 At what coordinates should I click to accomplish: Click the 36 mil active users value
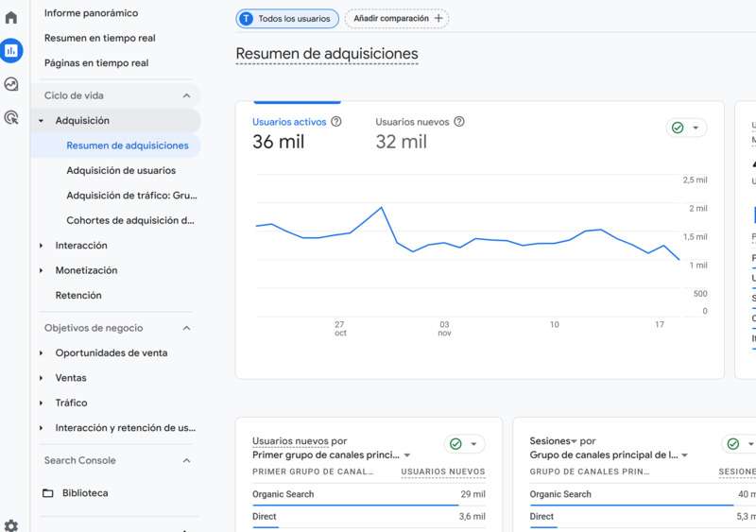(278, 142)
